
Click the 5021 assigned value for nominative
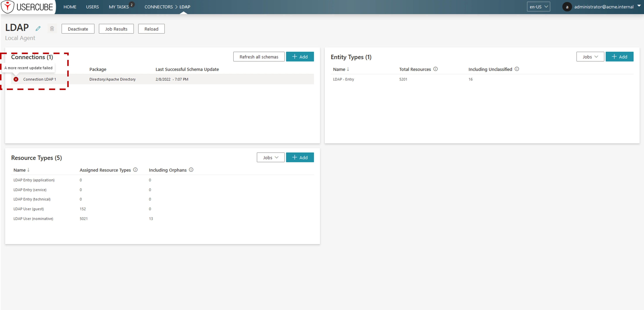click(83, 219)
